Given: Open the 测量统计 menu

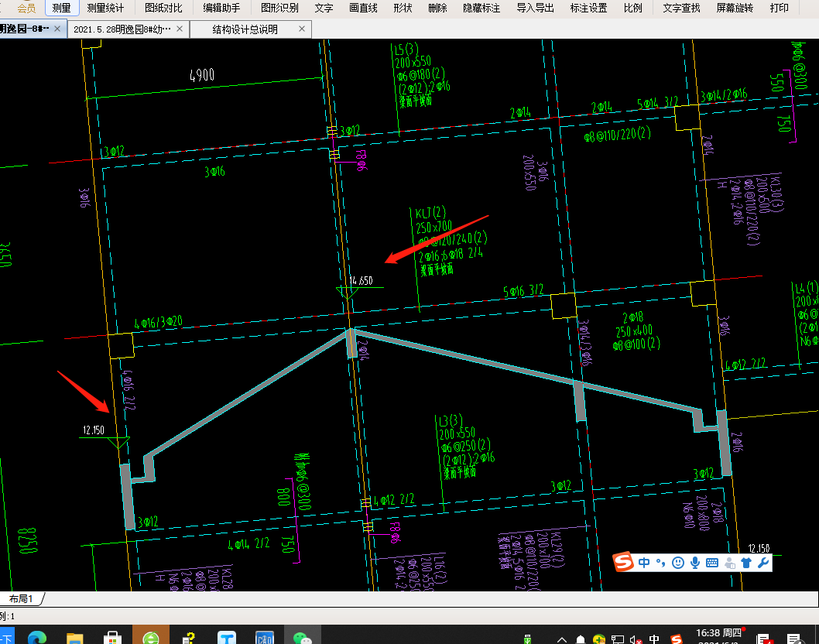Looking at the screenshot, I should click(x=105, y=8).
